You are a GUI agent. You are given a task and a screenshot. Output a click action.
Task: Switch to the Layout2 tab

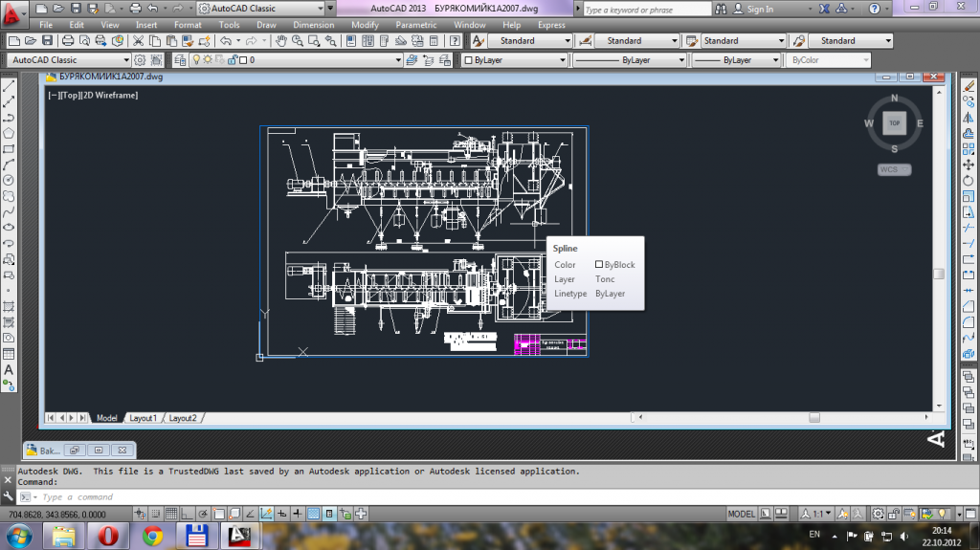tap(183, 418)
